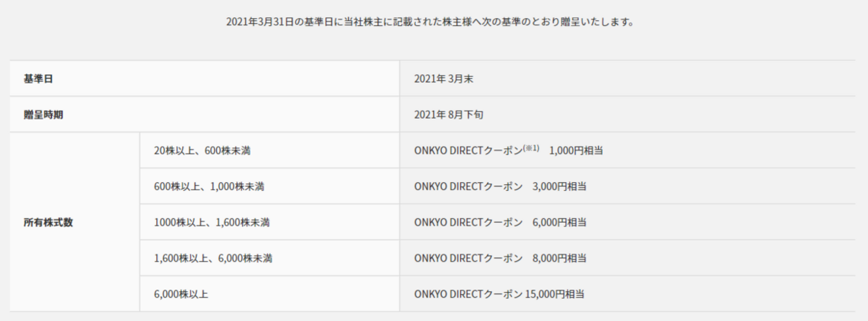Click the ONKYO DIRECTクーポン 3,000円相当 cell
868x321 pixels.
pos(627,186)
